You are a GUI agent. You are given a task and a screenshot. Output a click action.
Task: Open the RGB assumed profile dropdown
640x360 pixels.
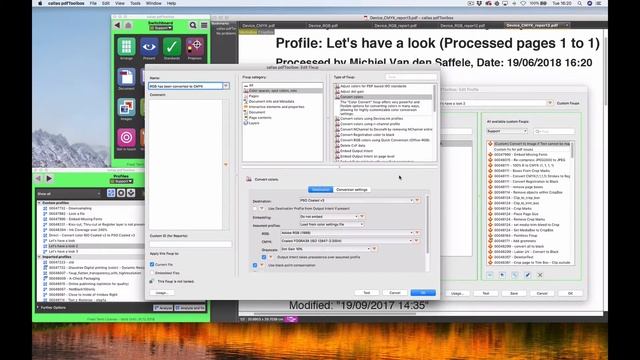tap(347, 233)
